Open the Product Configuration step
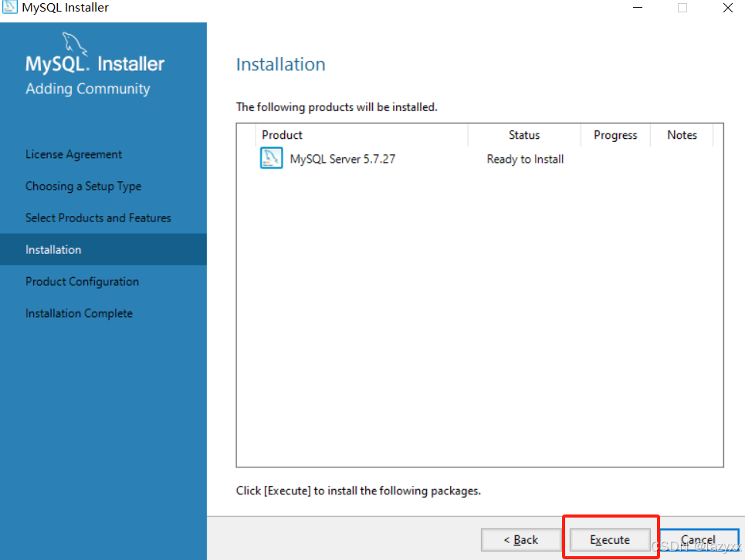Screen dimensions: 745x560 point(82,282)
